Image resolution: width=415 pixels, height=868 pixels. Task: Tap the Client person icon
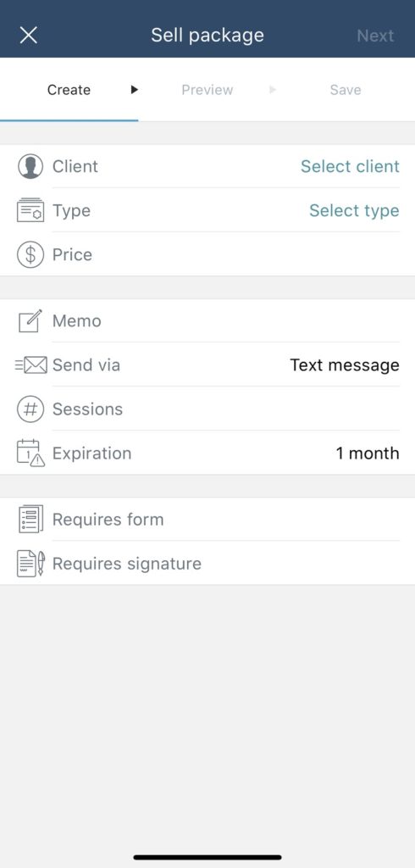coord(30,167)
